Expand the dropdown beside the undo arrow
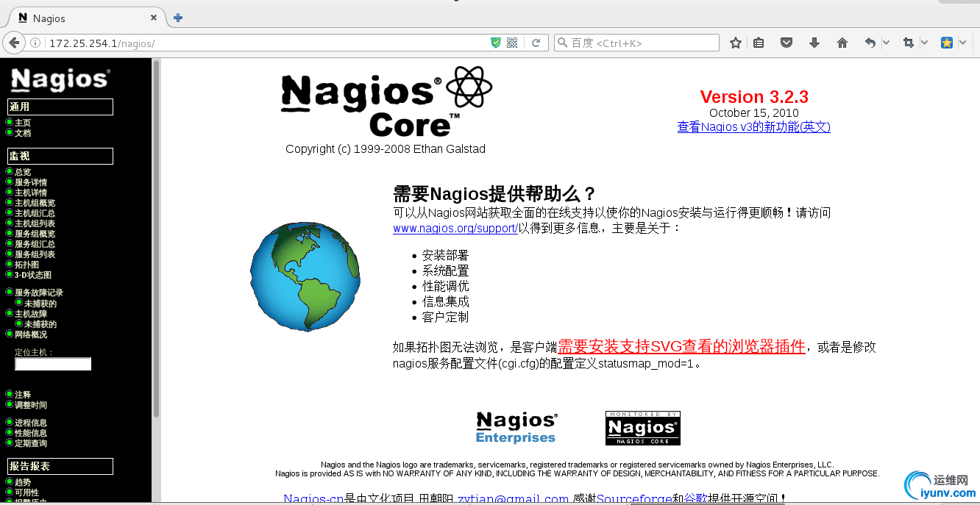This screenshot has width=980, height=505. click(x=887, y=43)
